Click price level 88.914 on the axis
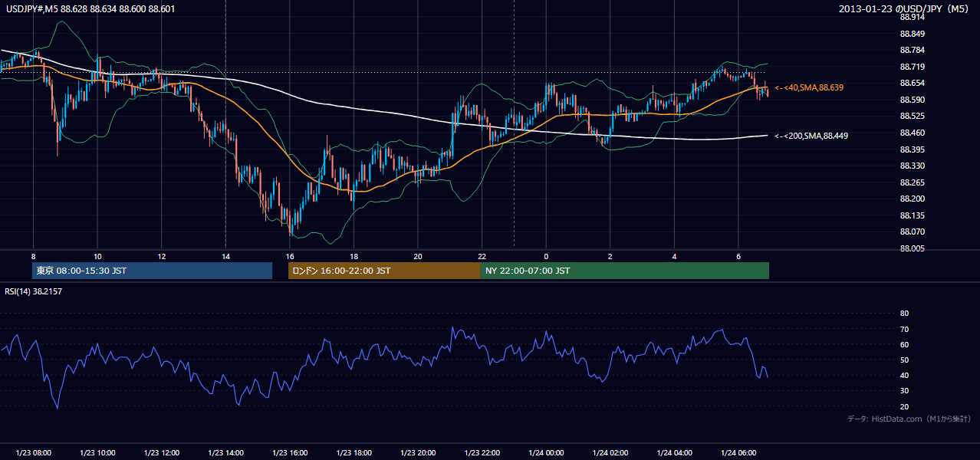 click(x=912, y=17)
